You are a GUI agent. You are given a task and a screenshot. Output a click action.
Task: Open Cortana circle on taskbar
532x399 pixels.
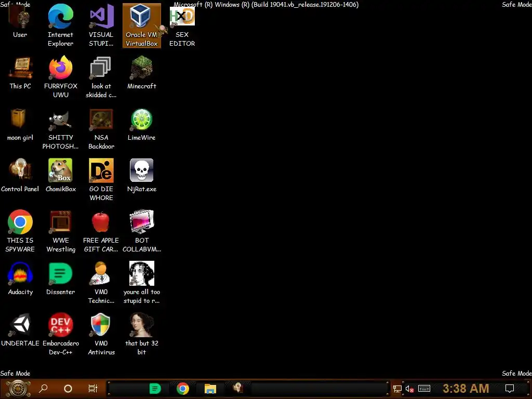[68, 389]
